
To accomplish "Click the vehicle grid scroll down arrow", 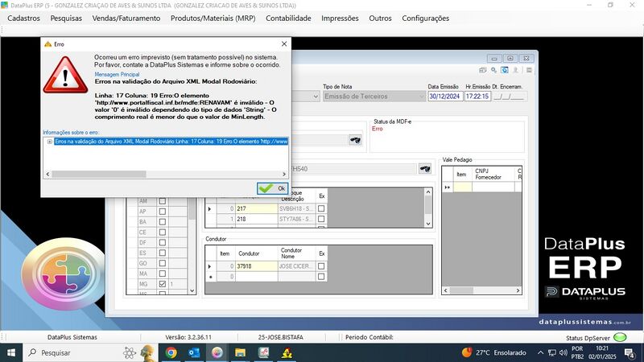I will (x=428, y=224).
